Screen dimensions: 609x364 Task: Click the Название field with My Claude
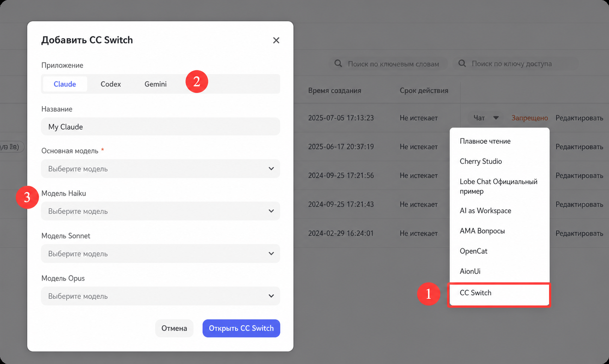(161, 126)
